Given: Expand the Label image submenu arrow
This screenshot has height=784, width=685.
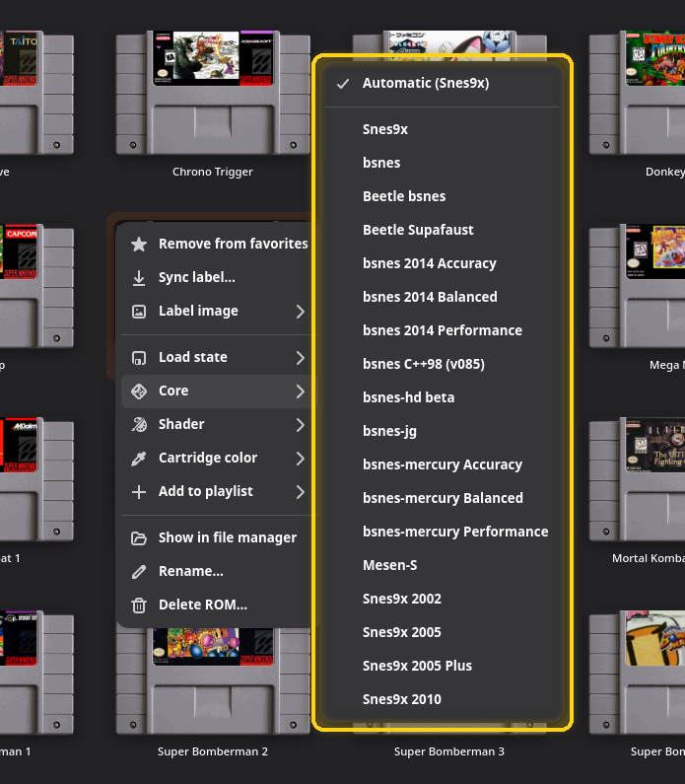Looking at the screenshot, I should pos(300,312).
